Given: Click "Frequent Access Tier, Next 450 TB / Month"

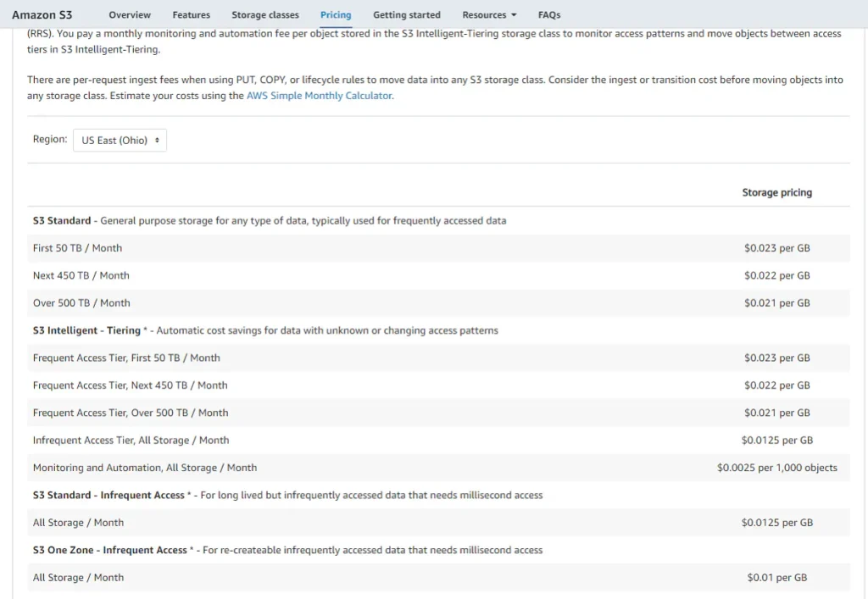Looking at the screenshot, I should coord(130,385).
